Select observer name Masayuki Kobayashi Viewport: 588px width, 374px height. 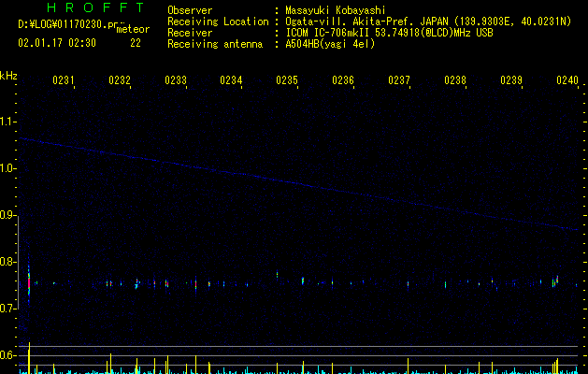336,10
